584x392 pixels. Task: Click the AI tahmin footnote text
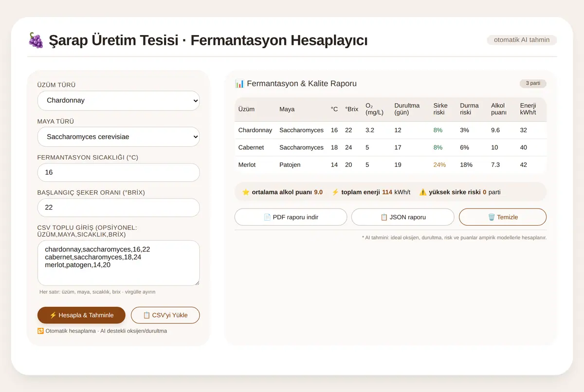pyautogui.click(x=454, y=238)
